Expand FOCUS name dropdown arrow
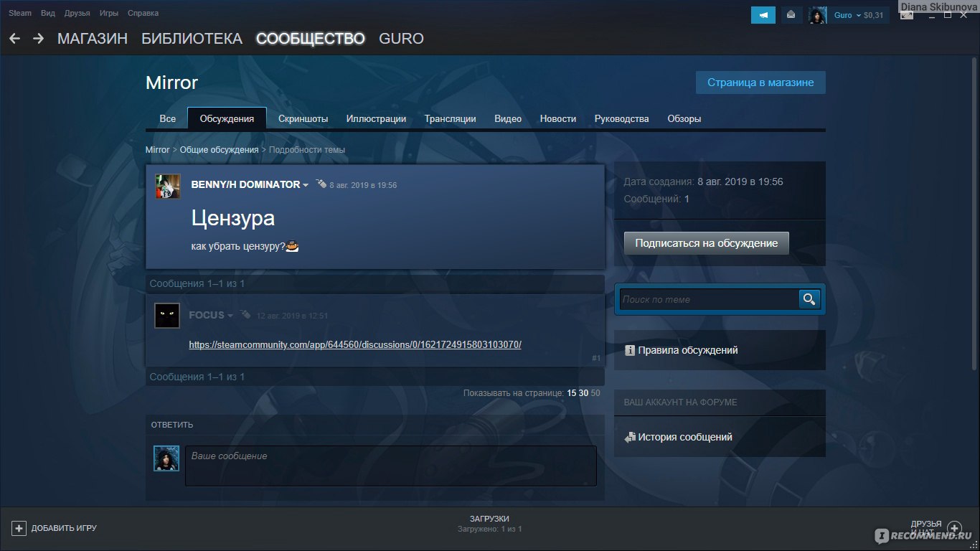The width and height of the screenshot is (980, 551). (230, 316)
